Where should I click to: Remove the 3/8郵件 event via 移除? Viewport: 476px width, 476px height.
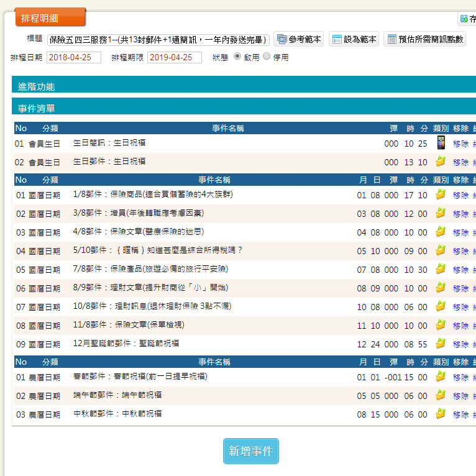[461, 214]
